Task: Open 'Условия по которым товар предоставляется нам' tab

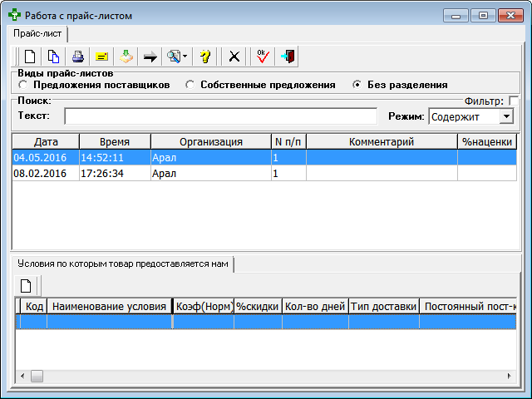Action: [x=122, y=264]
